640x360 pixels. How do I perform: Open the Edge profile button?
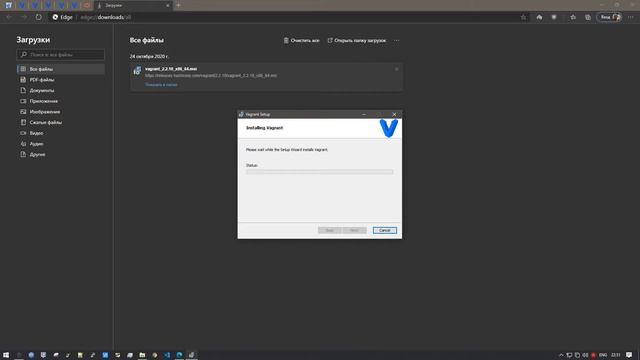610,17
